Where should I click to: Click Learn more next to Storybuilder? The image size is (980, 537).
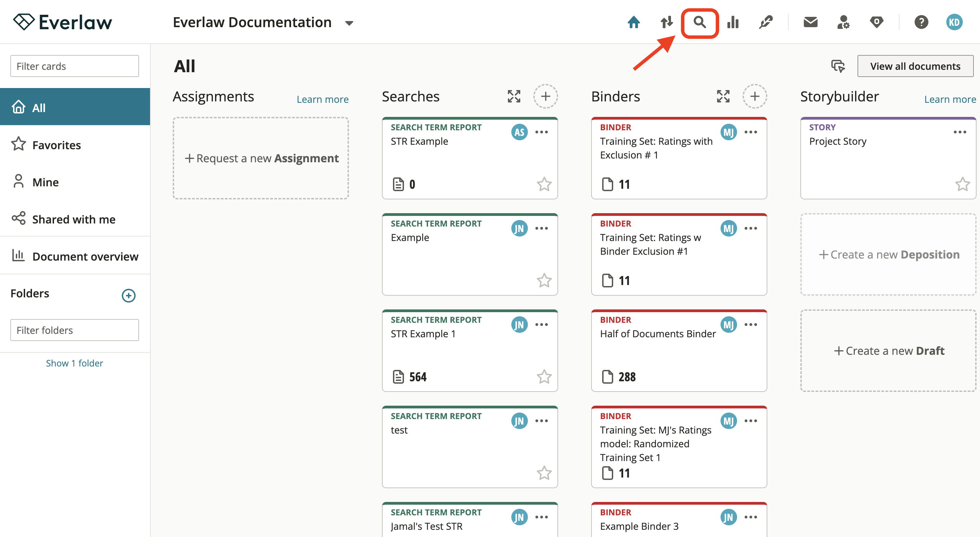tap(950, 99)
